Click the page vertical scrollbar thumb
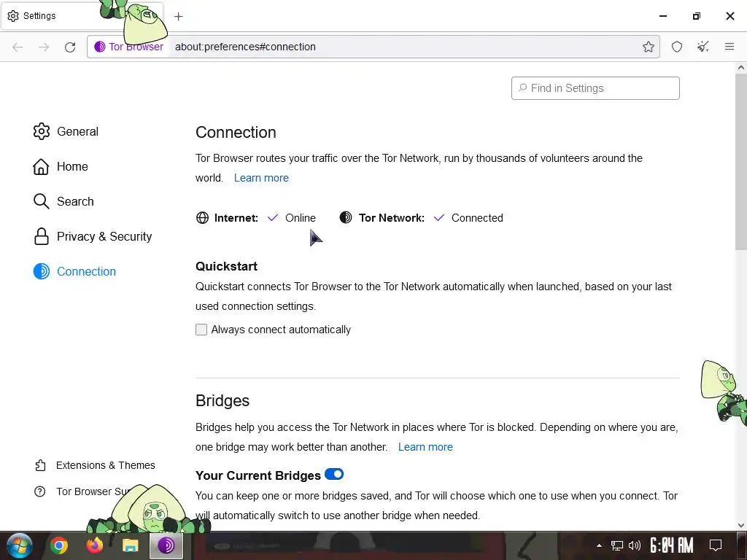Screen dimensions: 747x560 (741, 162)
